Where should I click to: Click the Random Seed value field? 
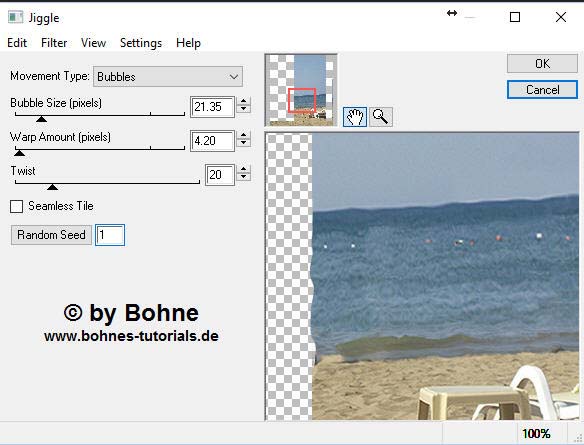110,235
